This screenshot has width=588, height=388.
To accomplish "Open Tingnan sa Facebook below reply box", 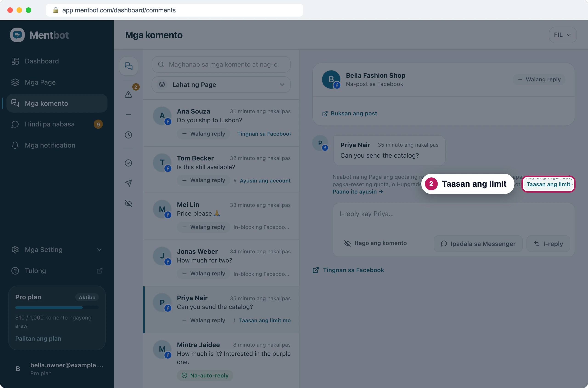I will (348, 270).
